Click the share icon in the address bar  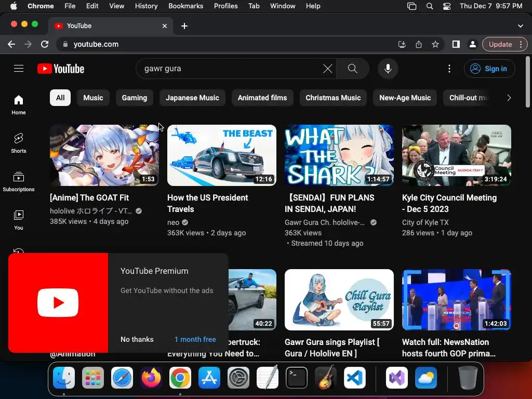(x=419, y=44)
